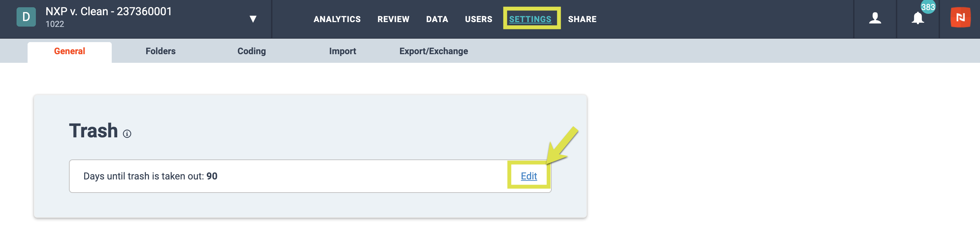Open the Coding settings tab

[251, 51]
